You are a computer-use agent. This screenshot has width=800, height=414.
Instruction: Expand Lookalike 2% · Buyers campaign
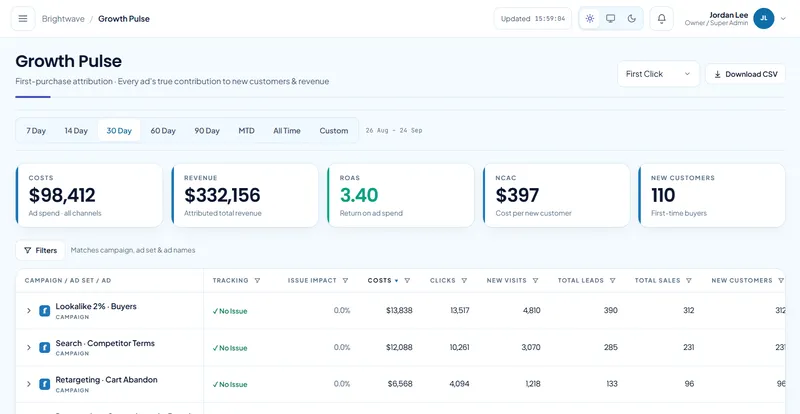tap(29, 310)
